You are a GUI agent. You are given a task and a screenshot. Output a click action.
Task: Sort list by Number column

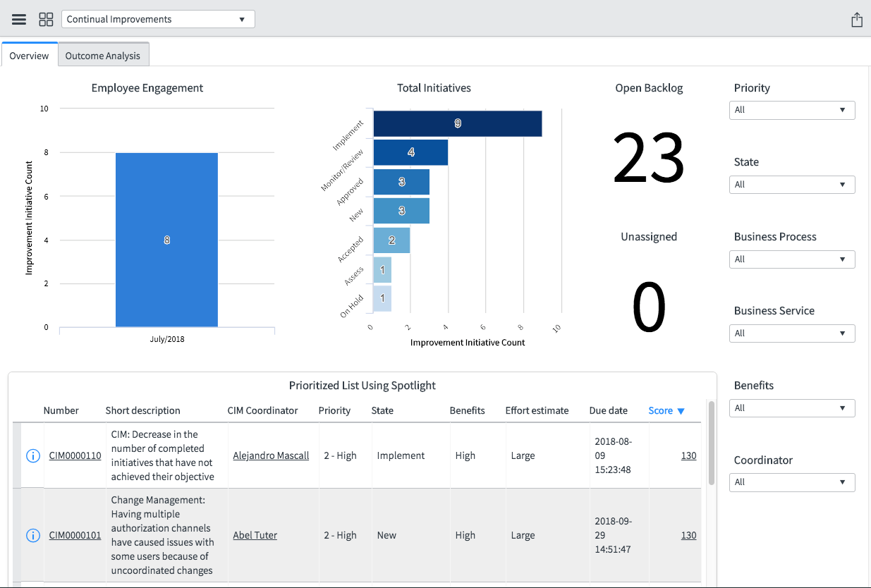[61, 410]
